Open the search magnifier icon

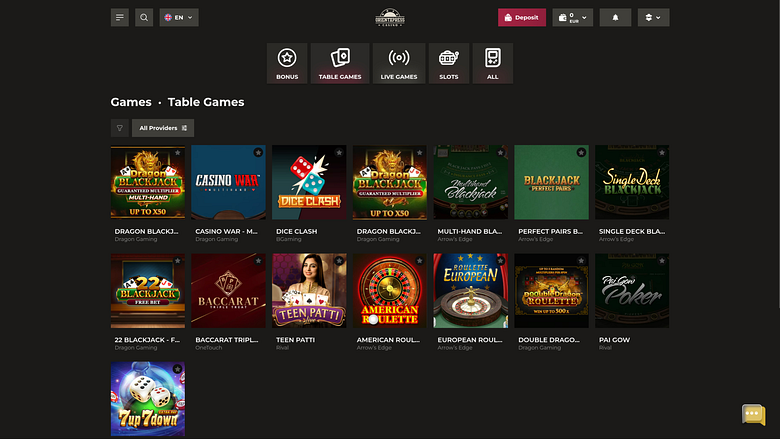pos(144,17)
